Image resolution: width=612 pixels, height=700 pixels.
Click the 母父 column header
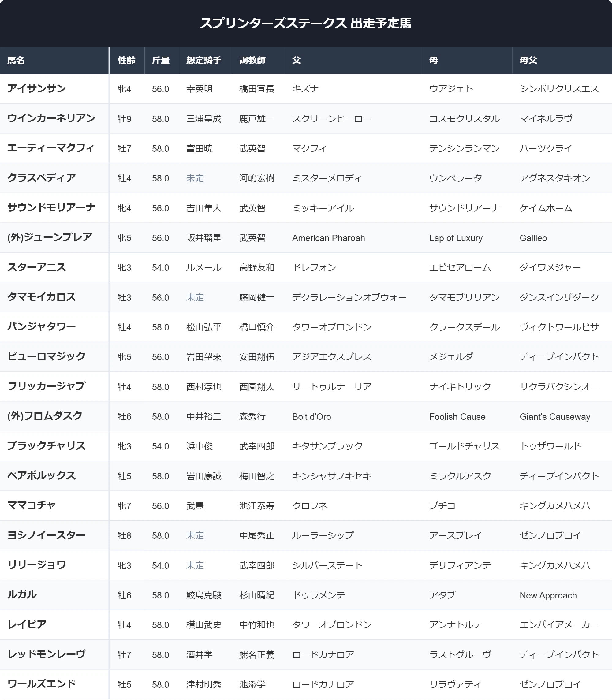[x=562, y=61]
